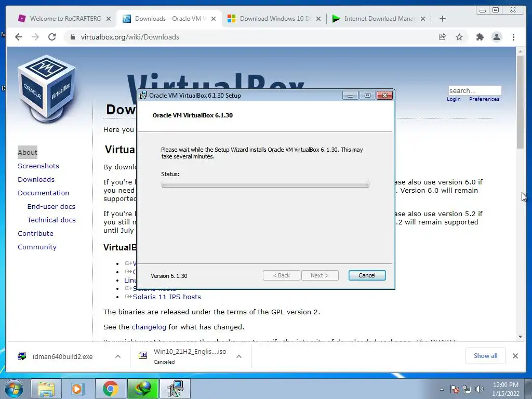The width and height of the screenshot is (532, 399).
Task: Close the downloads shelf
Action: coord(515,356)
